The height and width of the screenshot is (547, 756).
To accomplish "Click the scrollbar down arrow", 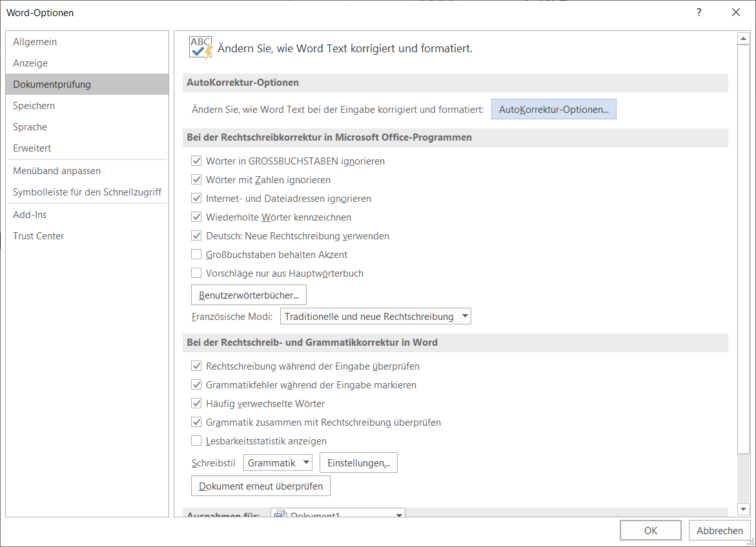I will tap(743, 509).
